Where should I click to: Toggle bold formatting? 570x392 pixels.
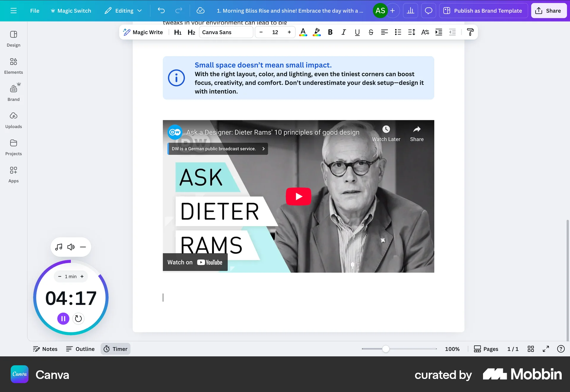tap(330, 32)
